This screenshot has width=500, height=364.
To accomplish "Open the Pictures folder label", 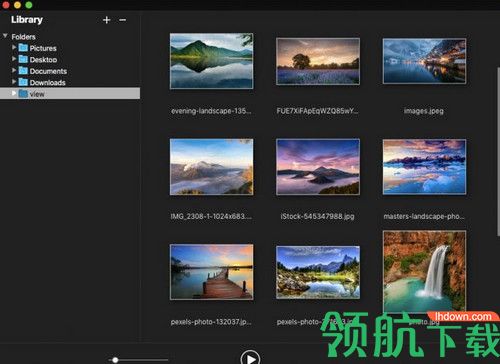I will click(43, 48).
